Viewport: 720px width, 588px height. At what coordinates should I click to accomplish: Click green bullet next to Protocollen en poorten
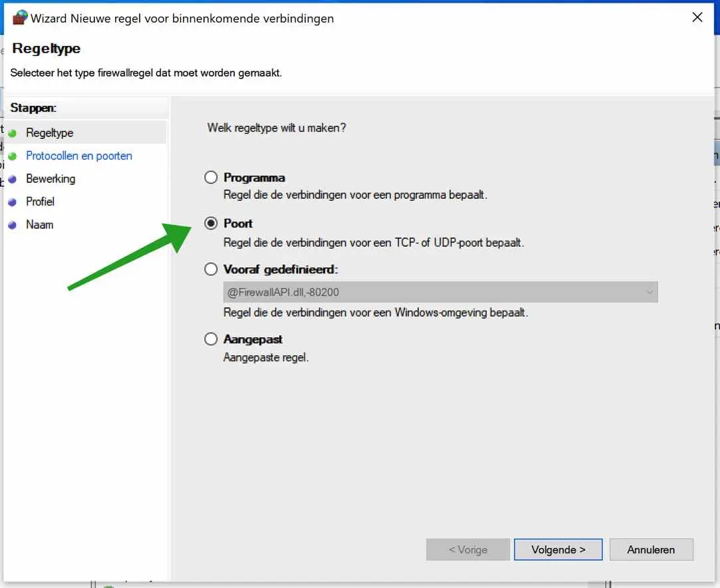[x=13, y=156]
